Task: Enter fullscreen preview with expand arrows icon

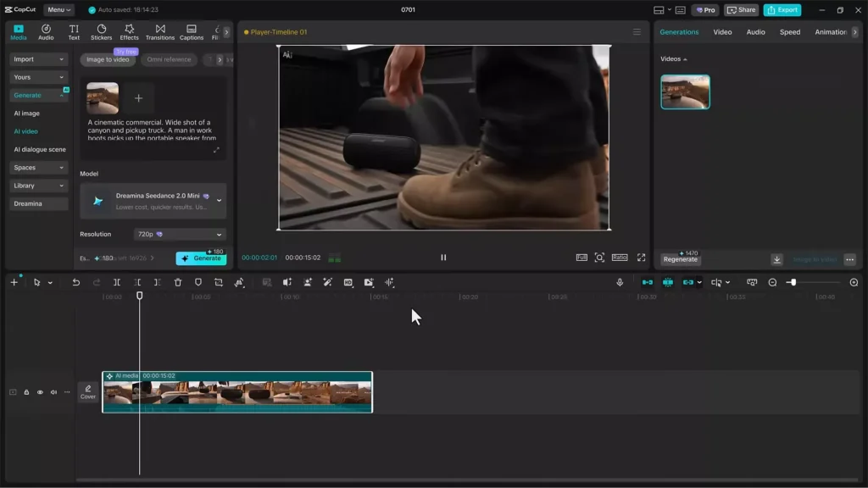Action: pyautogui.click(x=641, y=258)
